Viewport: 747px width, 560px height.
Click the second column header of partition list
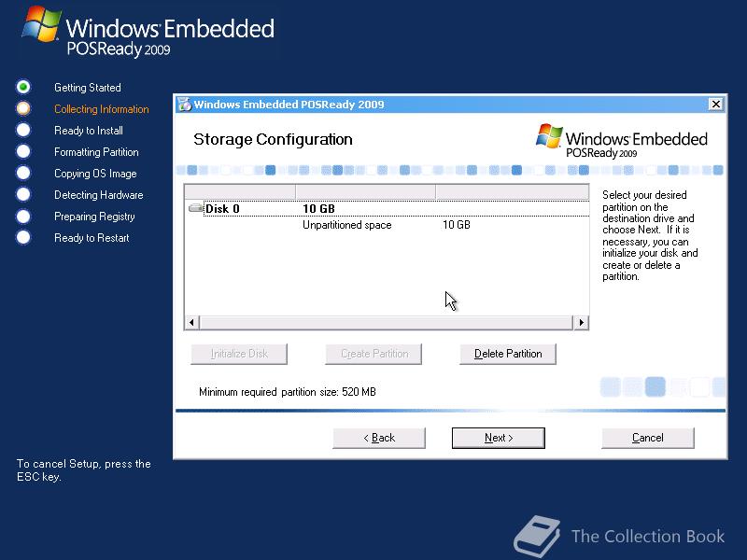pos(365,192)
